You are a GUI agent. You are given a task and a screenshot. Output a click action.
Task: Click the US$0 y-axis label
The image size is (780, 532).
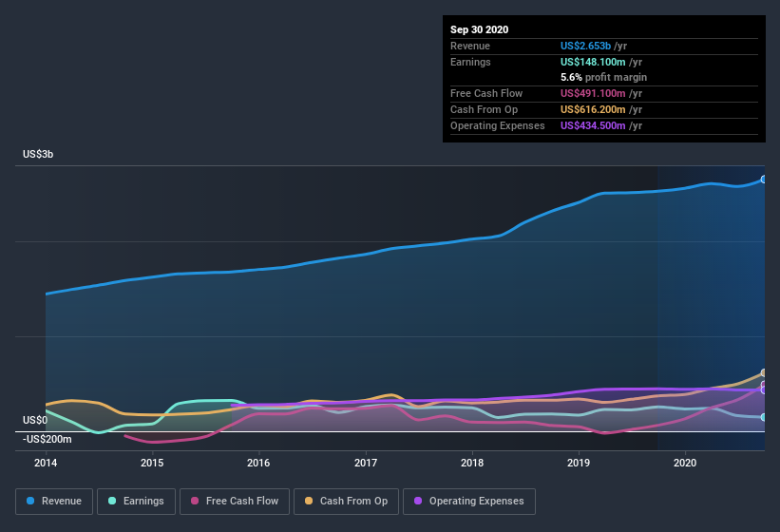pyautogui.click(x=35, y=421)
